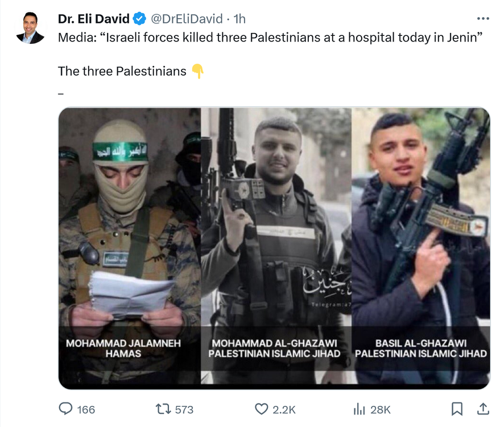504x427 pixels.
Task: Click the 28K views count
Action: (x=380, y=409)
